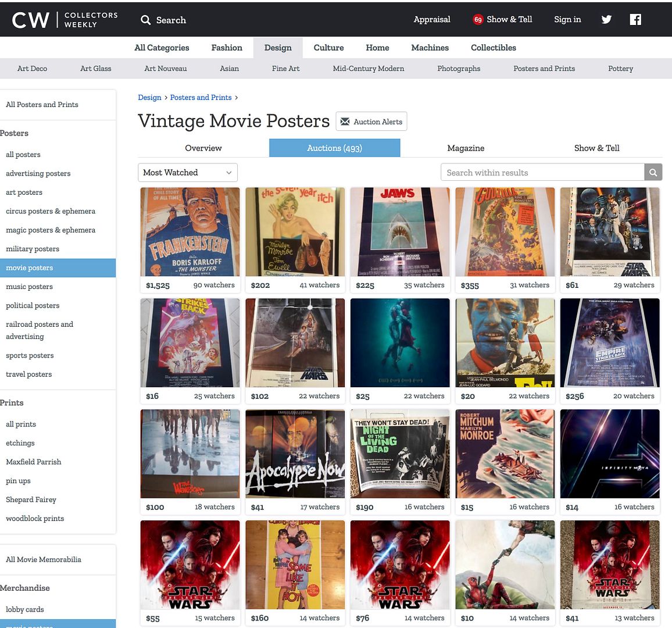Open the Infinity War $14 poster
672x628 pixels.
click(610, 462)
